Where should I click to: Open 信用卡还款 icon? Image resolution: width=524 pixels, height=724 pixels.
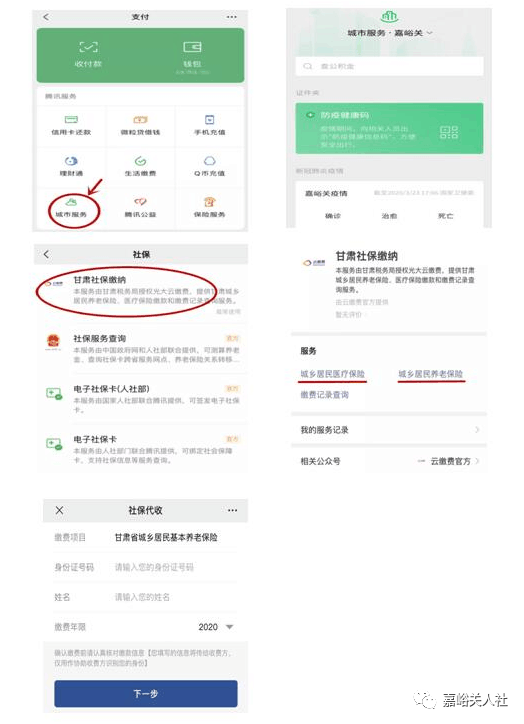pos(71,120)
